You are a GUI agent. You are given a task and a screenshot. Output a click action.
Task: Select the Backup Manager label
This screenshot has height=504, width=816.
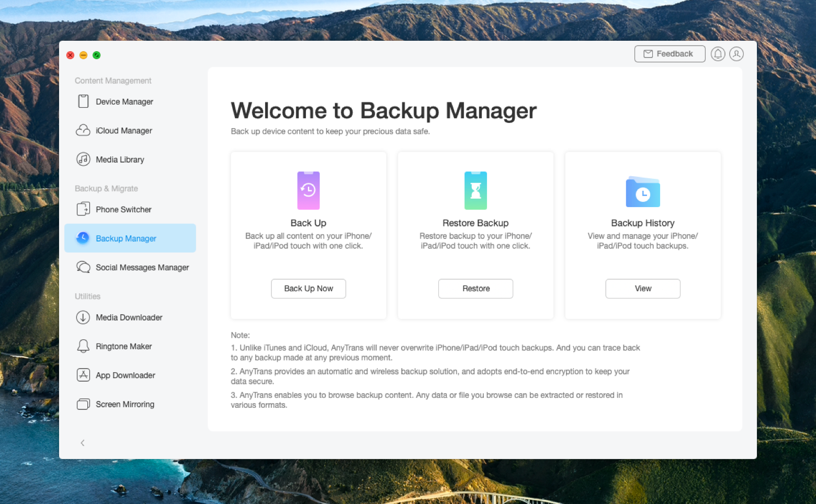pos(126,238)
